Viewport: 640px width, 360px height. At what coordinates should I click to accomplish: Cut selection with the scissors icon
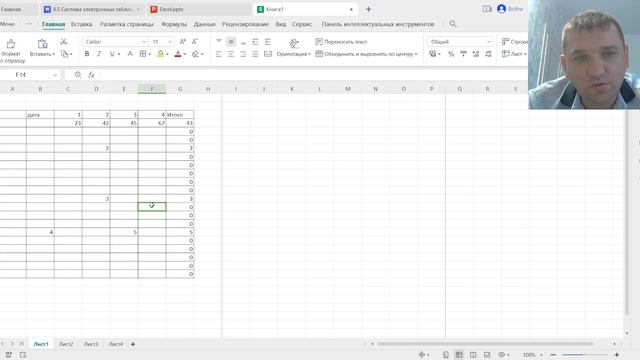pos(64,42)
